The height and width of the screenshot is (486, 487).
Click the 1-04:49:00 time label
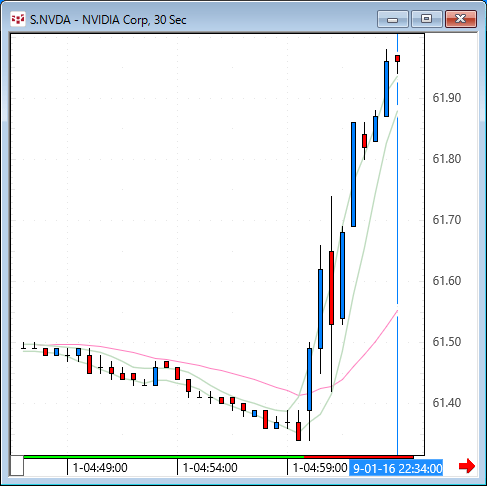click(100, 468)
